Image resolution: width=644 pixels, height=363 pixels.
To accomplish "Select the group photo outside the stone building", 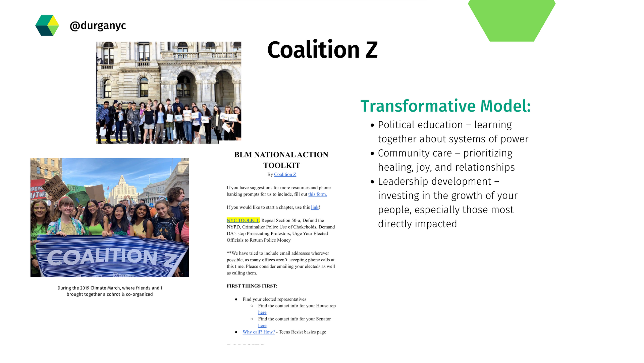I will pyautogui.click(x=168, y=93).
